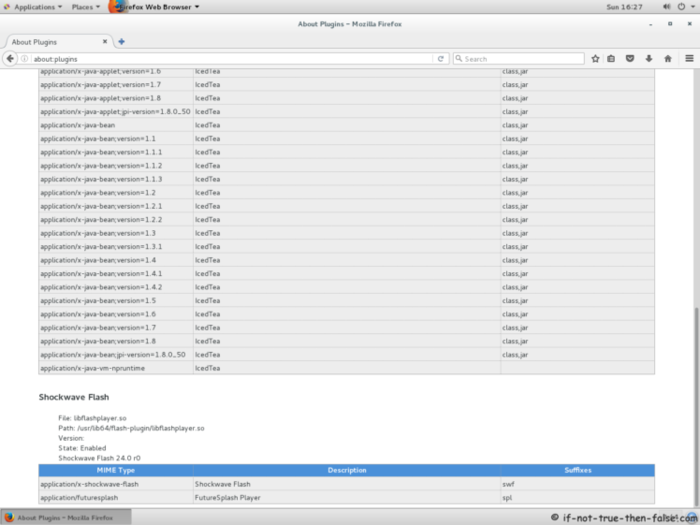Click application/x-java-applet;jpi-version=1.8.0_50 cell

pyautogui.click(x=116, y=112)
